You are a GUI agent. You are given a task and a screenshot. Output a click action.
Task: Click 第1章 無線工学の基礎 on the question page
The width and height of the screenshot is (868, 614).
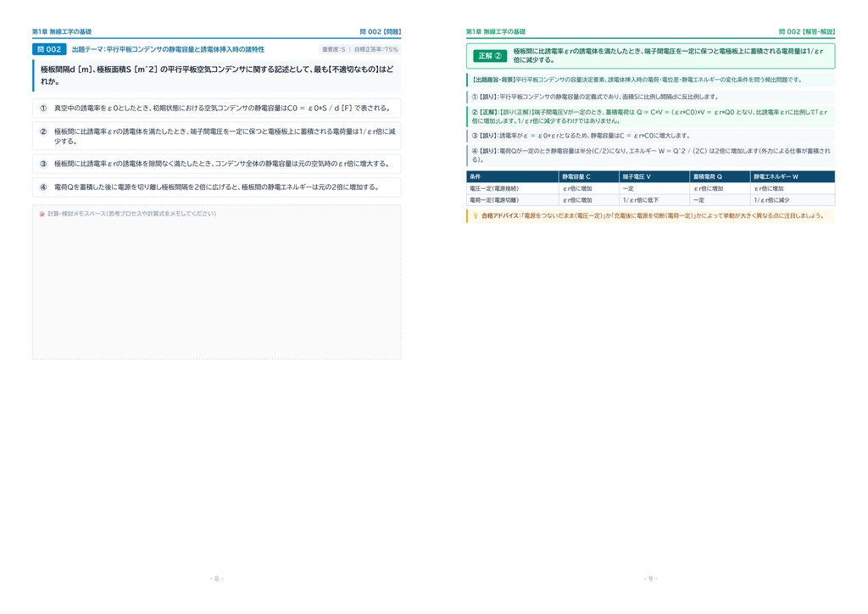[62, 31]
